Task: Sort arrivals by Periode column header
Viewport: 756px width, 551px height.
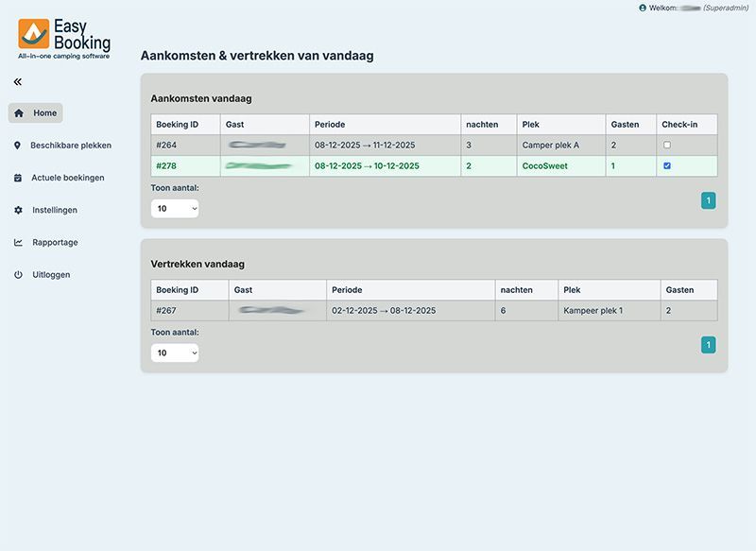Action: click(331, 125)
